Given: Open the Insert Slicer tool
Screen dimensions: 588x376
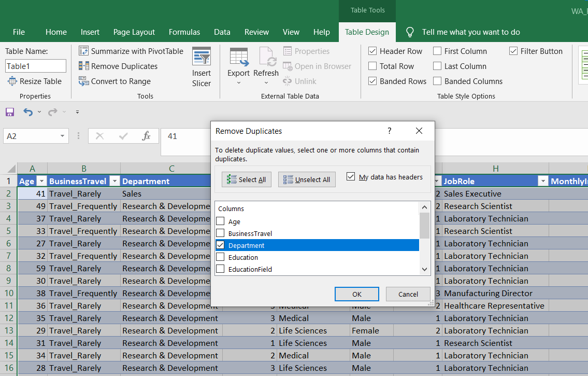Looking at the screenshot, I should click(201, 66).
